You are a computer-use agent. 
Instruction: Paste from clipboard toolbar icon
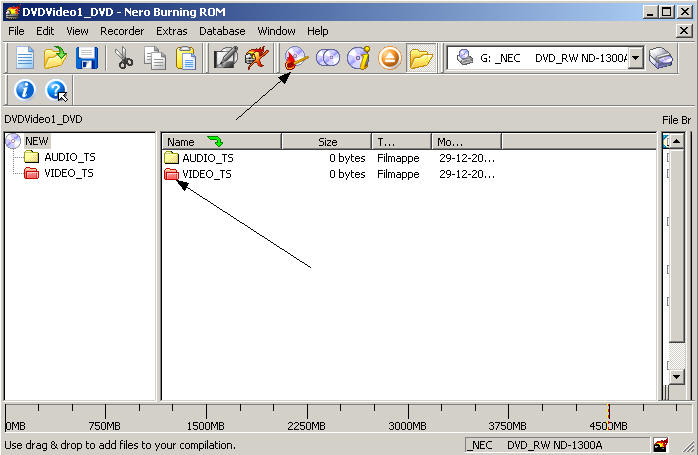click(186, 58)
